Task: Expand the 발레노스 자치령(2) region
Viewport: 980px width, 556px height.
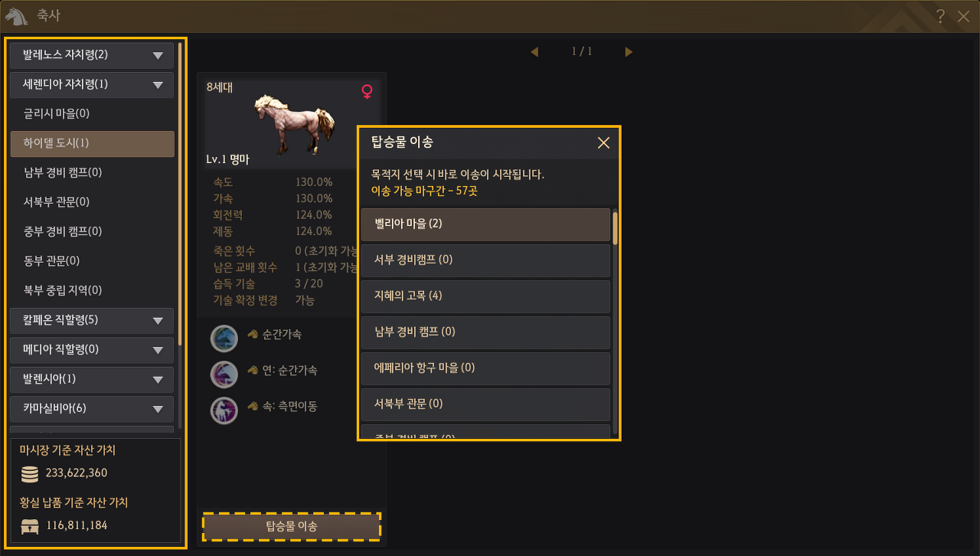Action: coord(92,55)
